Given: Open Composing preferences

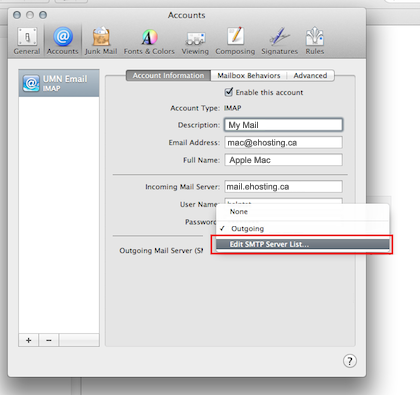Looking at the screenshot, I should (x=235, y=41).
